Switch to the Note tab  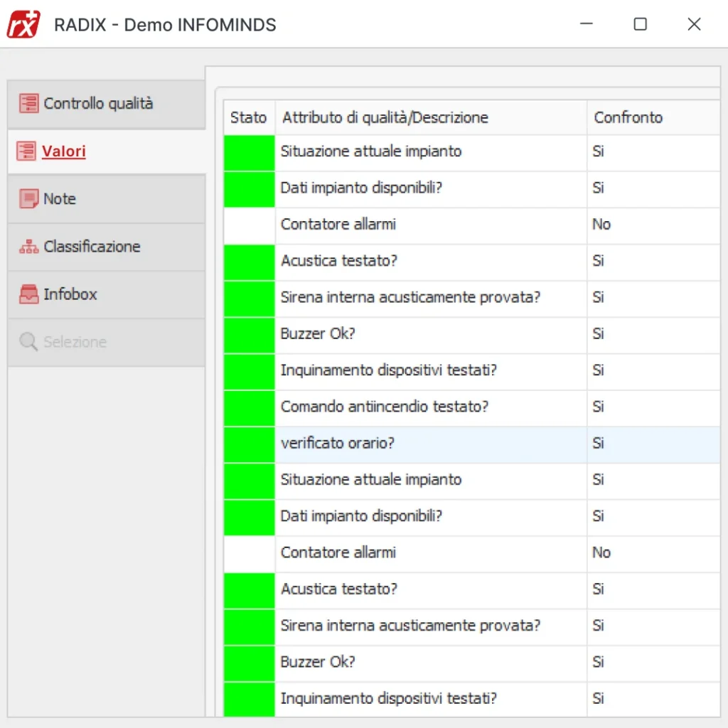(60, 198)
